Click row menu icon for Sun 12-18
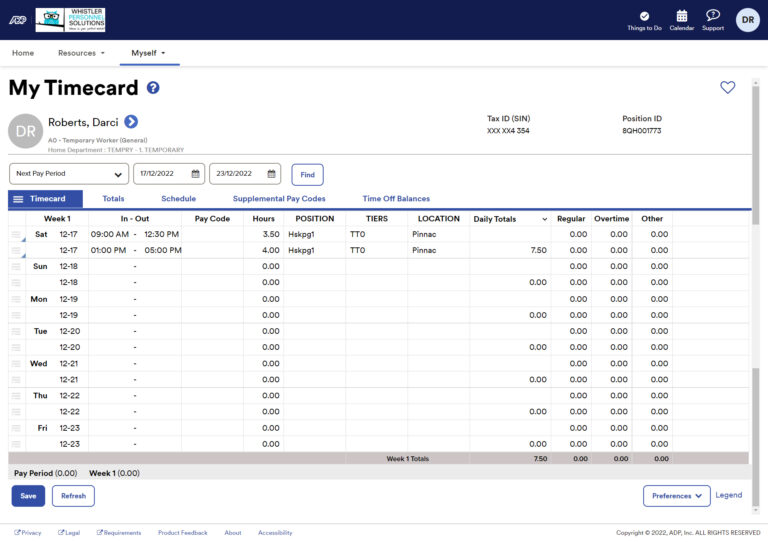 point(15,267)
